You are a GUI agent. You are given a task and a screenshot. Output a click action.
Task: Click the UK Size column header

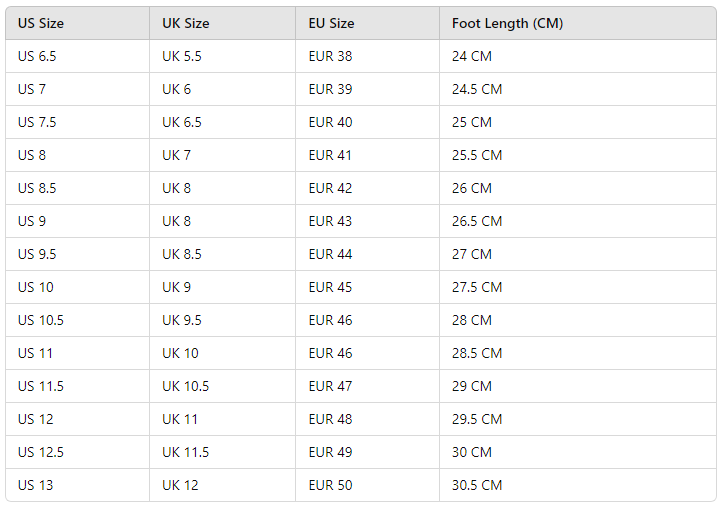pyautogui.click(x=186, y=23)
